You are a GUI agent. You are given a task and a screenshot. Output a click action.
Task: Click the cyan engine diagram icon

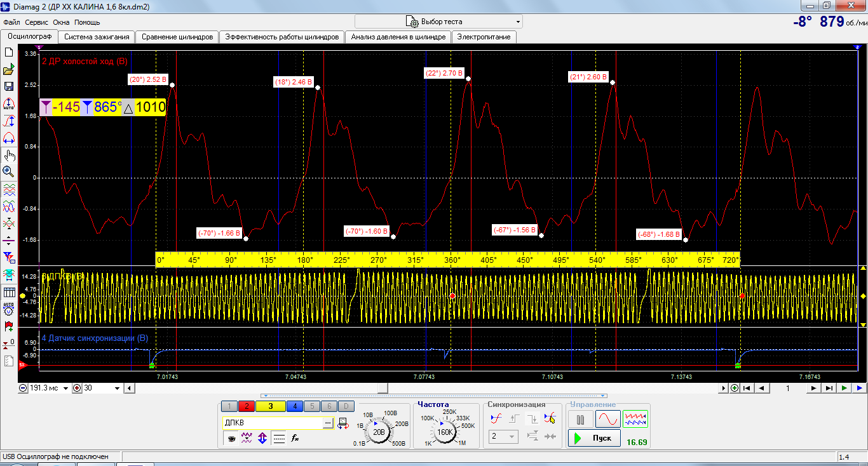click(9, 275)
